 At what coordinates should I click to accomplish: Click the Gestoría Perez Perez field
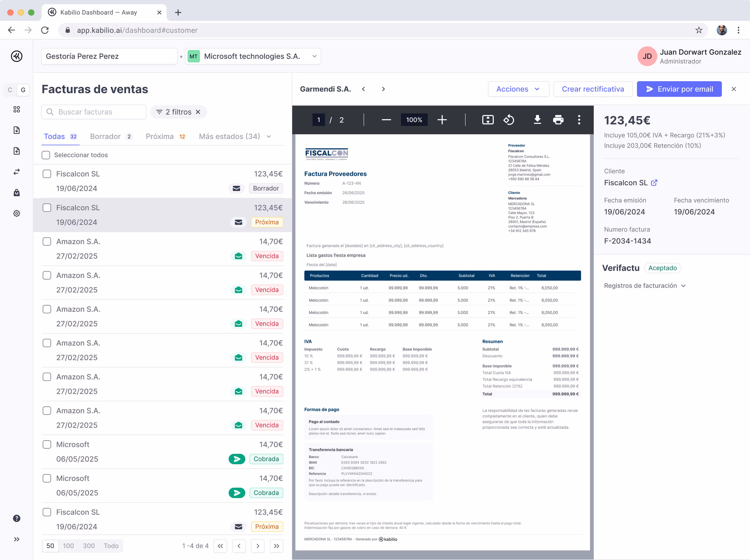(109, 56)
